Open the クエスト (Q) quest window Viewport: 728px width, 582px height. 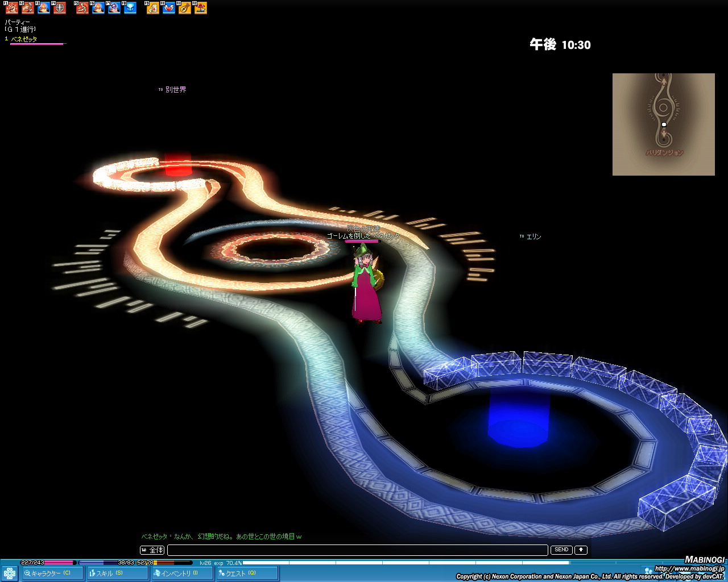click(247, 573)
